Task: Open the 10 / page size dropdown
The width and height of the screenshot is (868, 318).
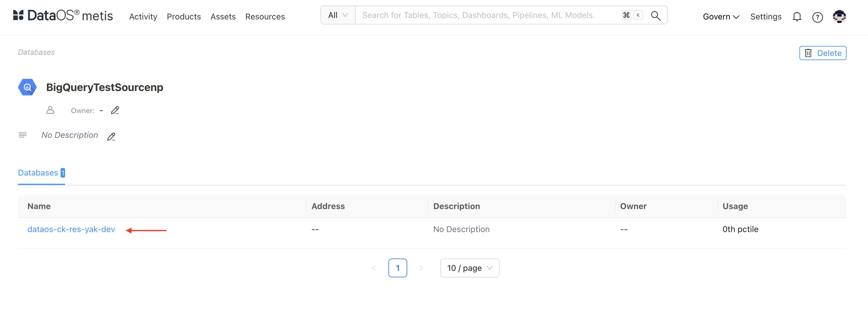Action: pos(470,268)
